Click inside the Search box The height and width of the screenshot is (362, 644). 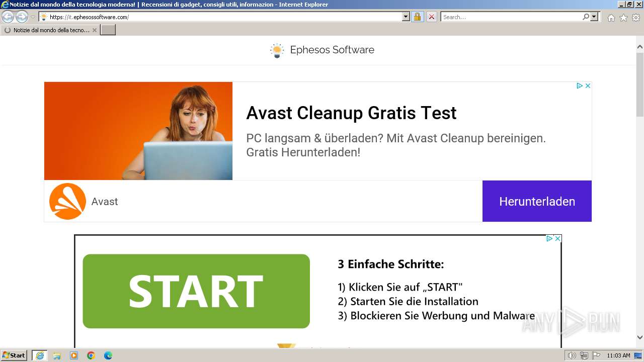pyautogui.click(x=511, y=17)
